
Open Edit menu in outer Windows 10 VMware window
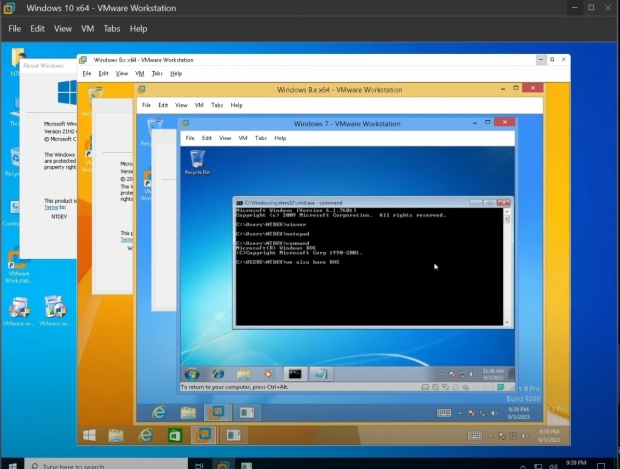[x=37, y=28]
